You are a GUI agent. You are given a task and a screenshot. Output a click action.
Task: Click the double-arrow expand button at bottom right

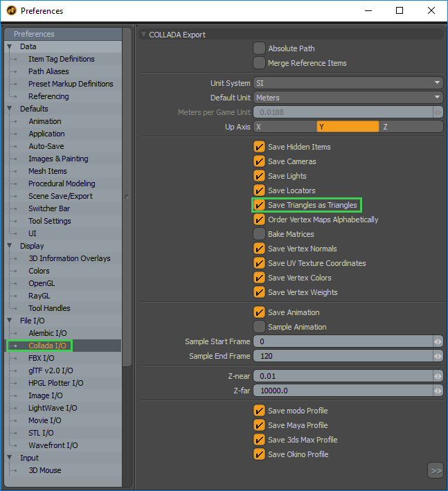pos(436,471)
